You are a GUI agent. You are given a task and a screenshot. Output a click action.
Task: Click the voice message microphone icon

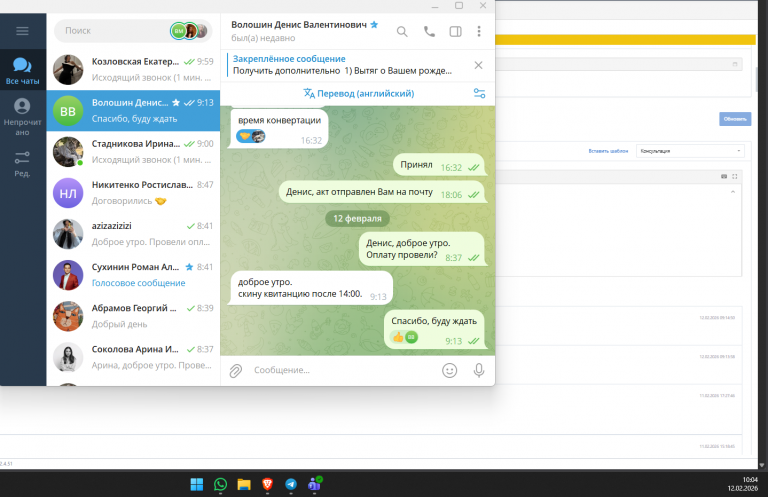click(479, 370)
